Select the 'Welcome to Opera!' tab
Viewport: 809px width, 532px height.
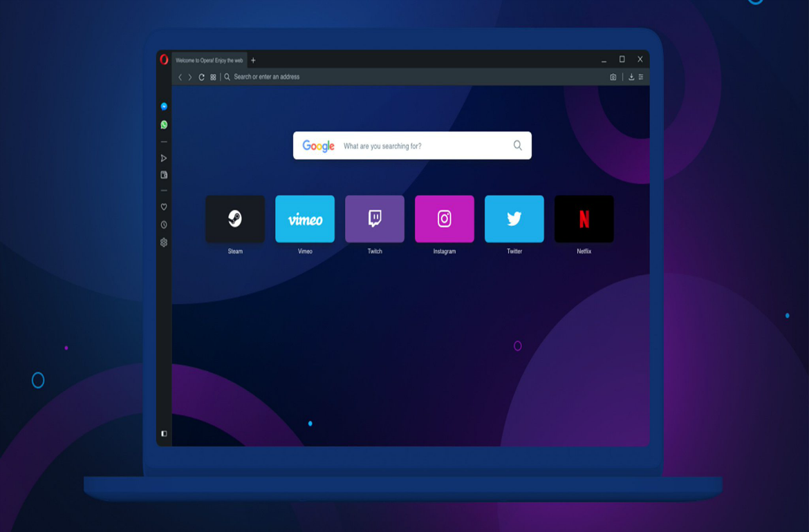click(209, 61)
